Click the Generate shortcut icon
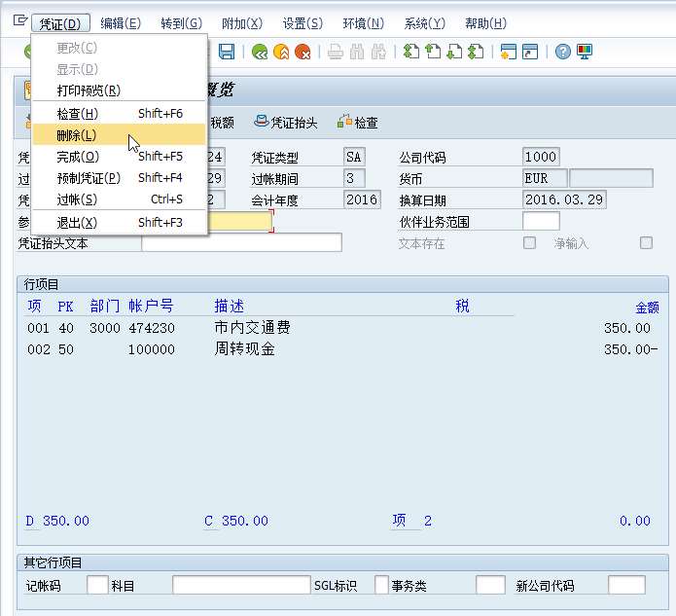The height and width of the screenshot is (616, 676). pyautogui.click(x=530, y=52)
